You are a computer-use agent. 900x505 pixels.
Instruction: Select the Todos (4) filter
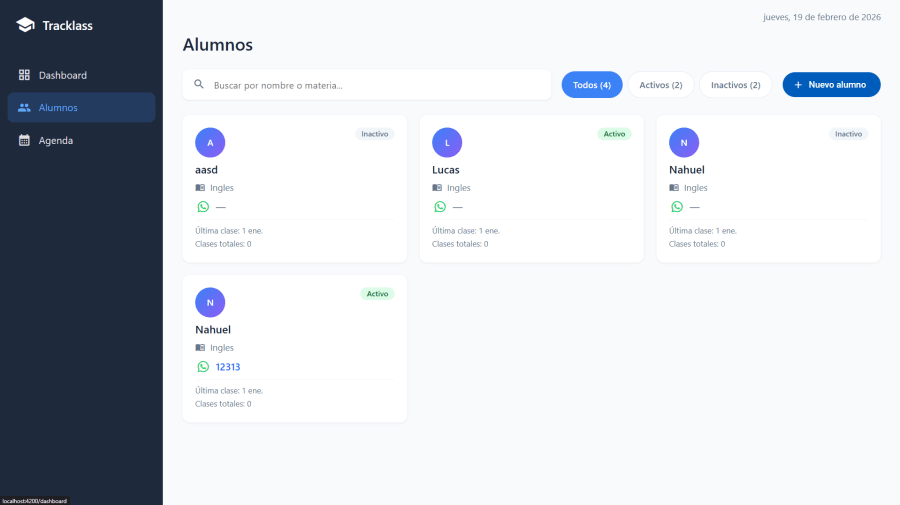pyautogui.click(x=592, y=85)
